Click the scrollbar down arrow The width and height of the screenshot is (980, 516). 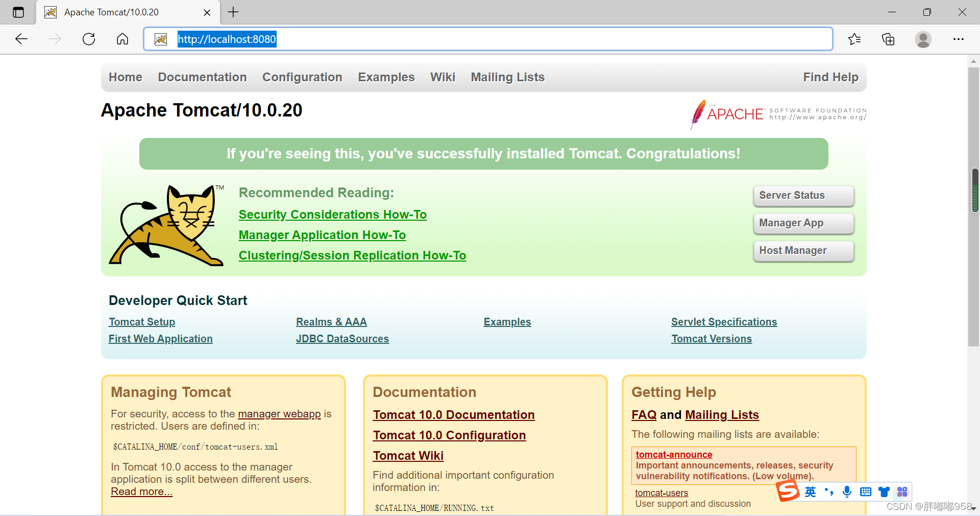pos(974,509)
